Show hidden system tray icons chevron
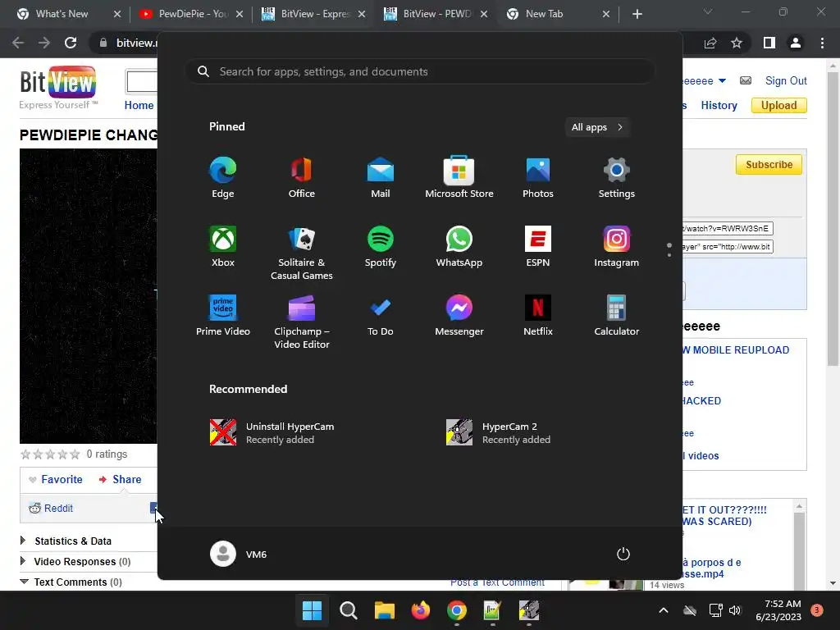840x630 pixels. click(663, 610)
